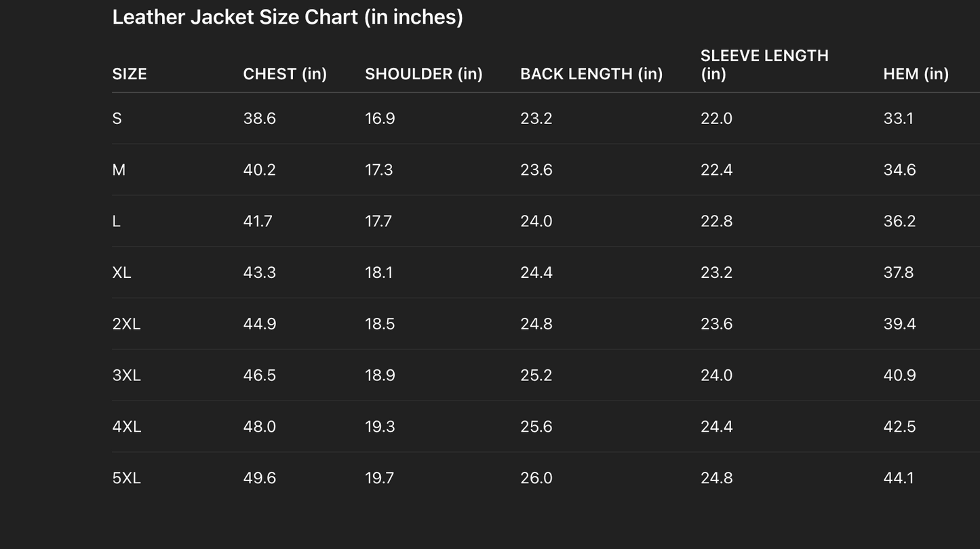Viewport: 980px width, 549px height.
Task: Click the Leather Jacket Size Chart title
Action: coord(287,17)
